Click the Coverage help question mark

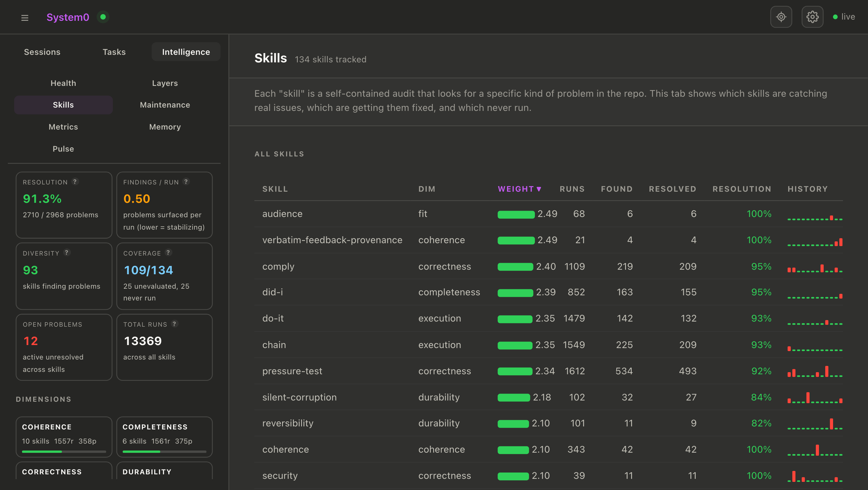click(x=168, y=253)
